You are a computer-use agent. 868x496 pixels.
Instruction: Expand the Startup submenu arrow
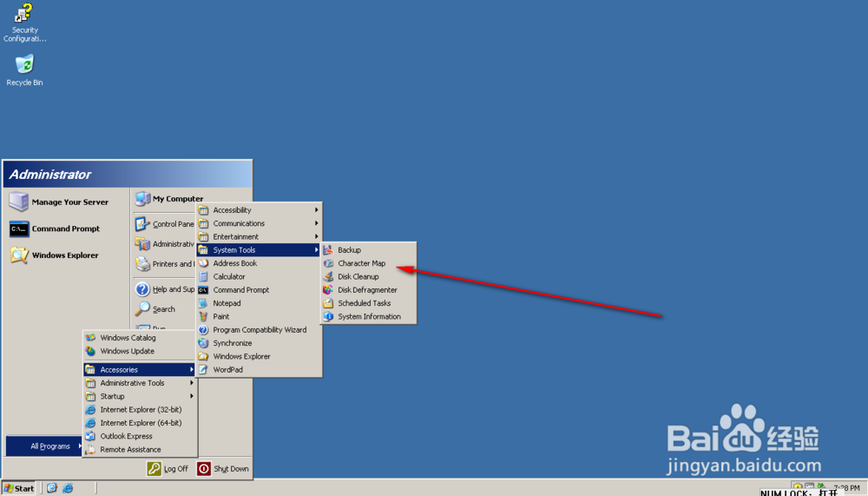192,396
